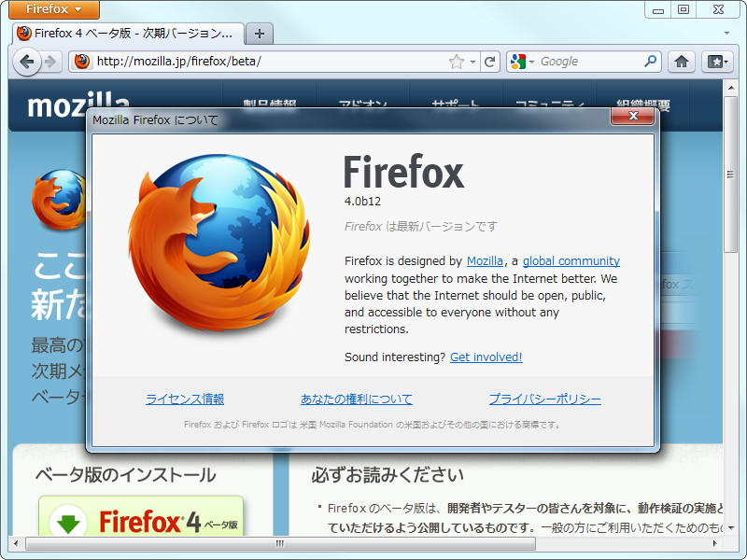Viewport: 747px width, 560px height.
Task: Open the Google search engine selector
Action: click(521, 62)
